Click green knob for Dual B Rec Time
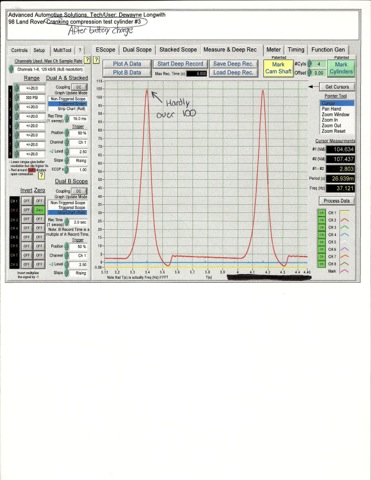The height and width of the screenshot is (480, 371). [67, 222]
